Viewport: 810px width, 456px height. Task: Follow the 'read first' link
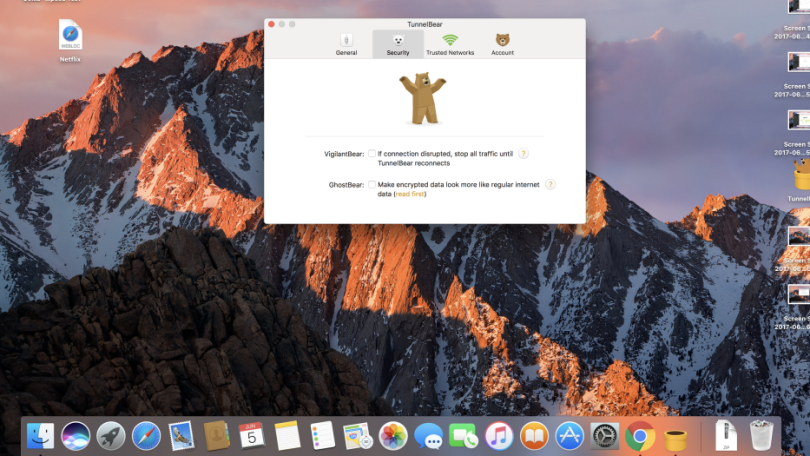point(410,194)
